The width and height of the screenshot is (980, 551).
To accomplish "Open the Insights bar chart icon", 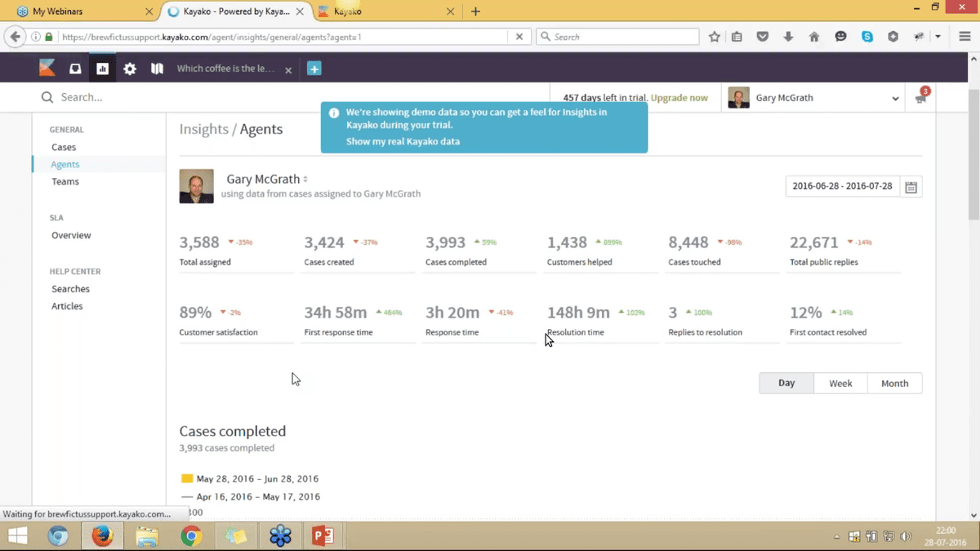I will 102,69.
